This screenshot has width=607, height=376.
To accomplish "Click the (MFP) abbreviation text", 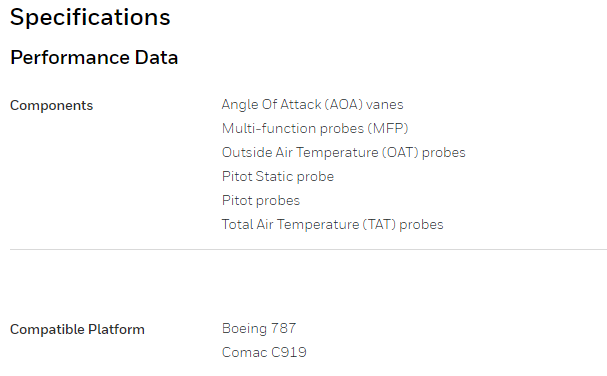I will [x=388, y=129].
